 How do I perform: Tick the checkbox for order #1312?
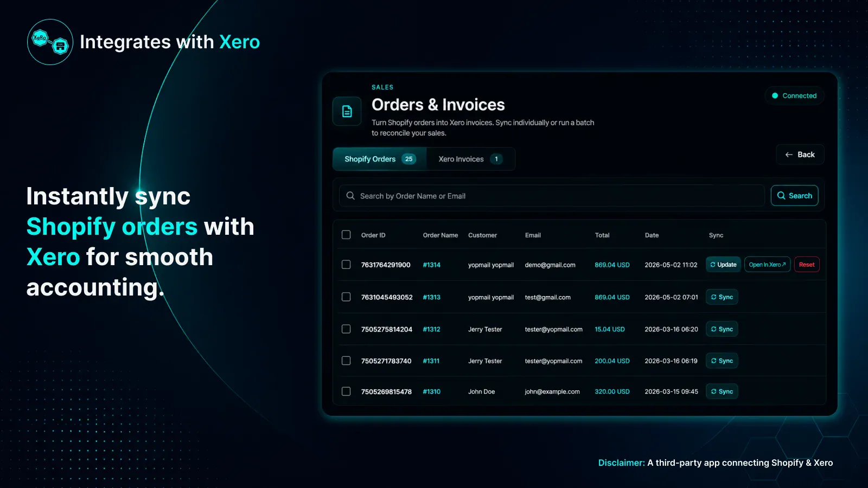346,329
